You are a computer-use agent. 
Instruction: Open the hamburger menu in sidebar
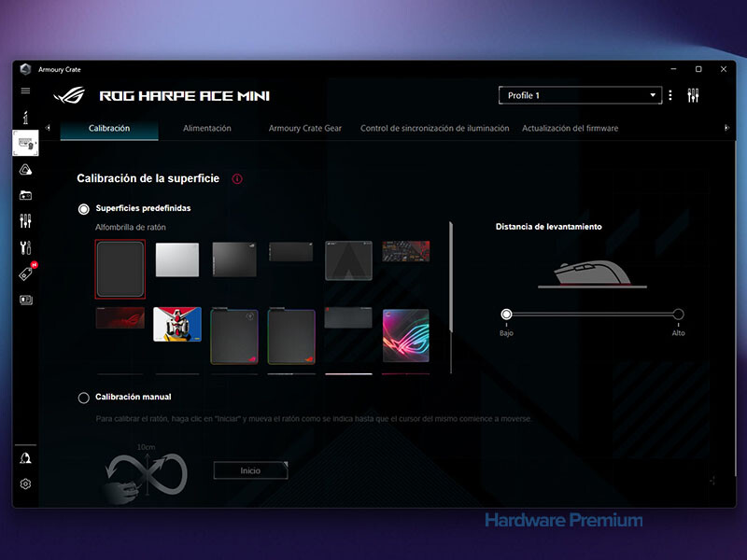(26, 91)
